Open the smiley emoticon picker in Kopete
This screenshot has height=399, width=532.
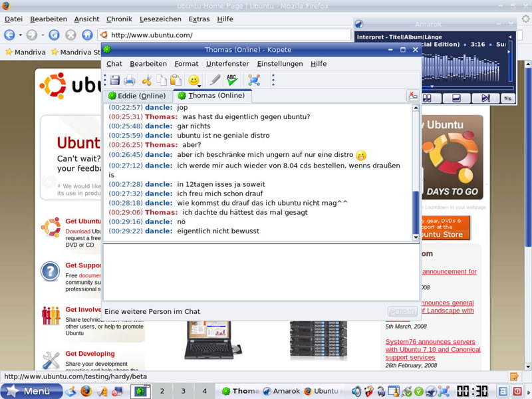(194, 80)
